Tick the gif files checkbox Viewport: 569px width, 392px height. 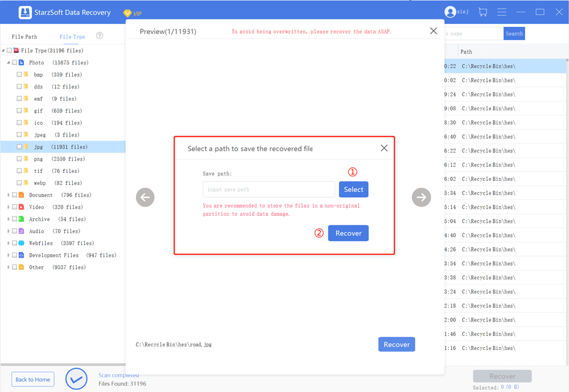tap(19, 110)
